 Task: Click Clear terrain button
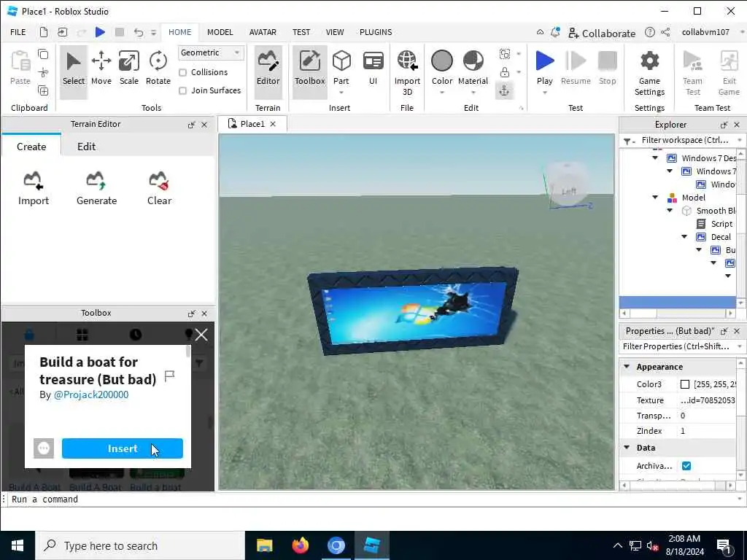[159, 189]
